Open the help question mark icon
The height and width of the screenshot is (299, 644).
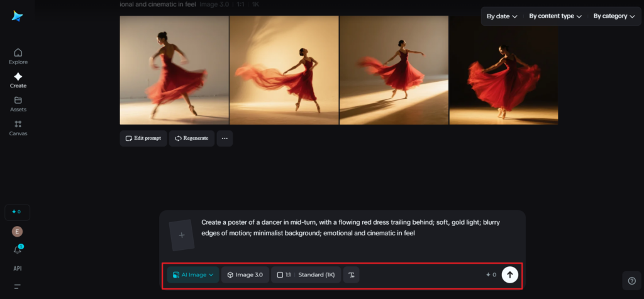click(631, 281)
